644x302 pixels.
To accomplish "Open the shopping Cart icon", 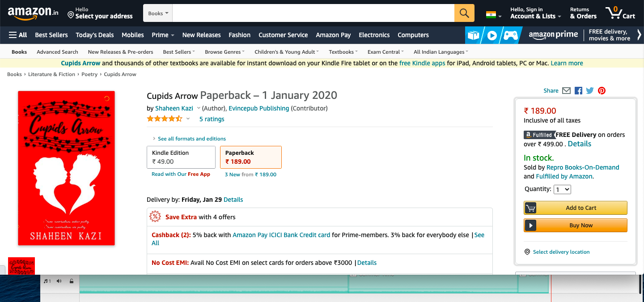I will 621,13.
